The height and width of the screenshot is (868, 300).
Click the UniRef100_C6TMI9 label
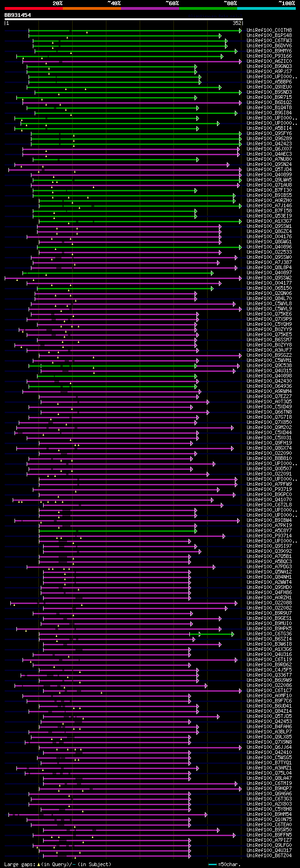point(269,783)
